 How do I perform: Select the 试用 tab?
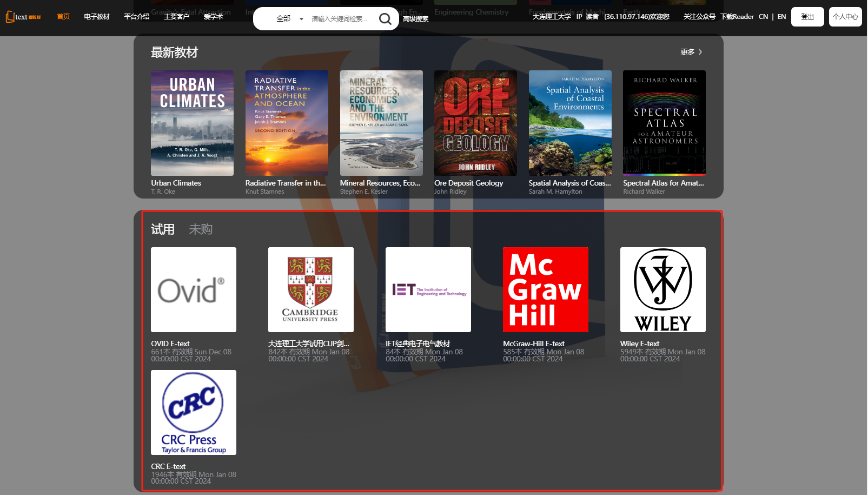[162, 229]
